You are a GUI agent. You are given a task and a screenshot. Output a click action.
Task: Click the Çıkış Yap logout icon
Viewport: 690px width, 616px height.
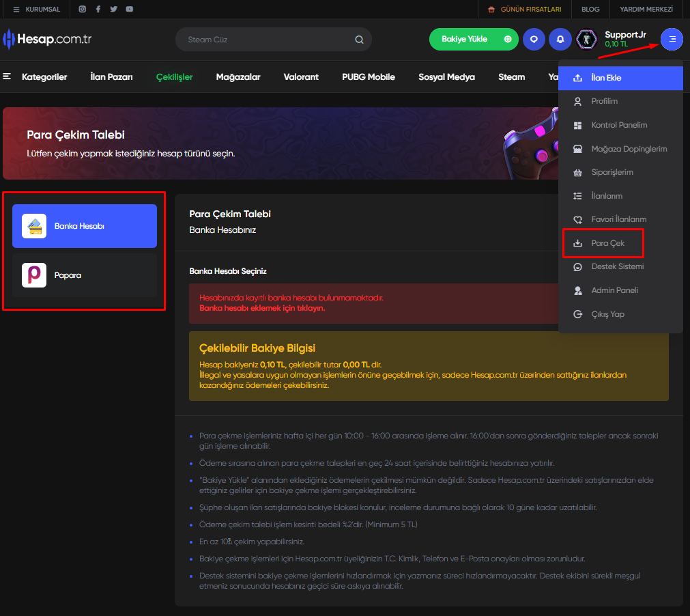578,314
